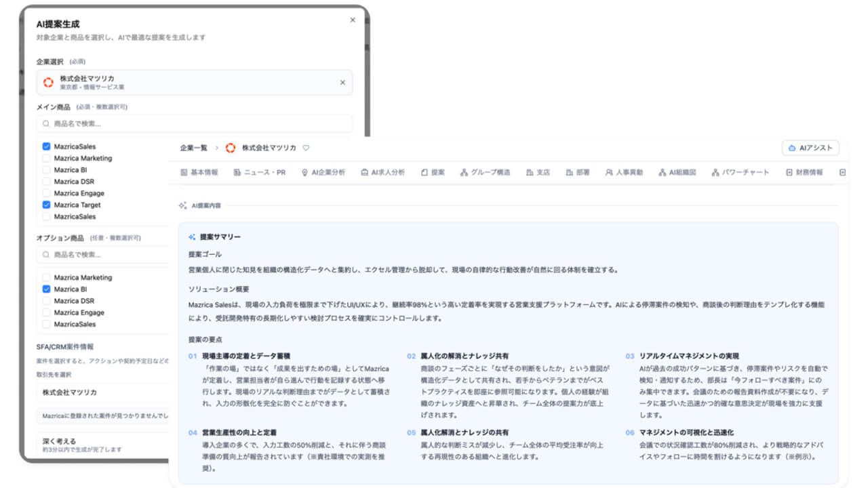Select the 深く考える generation mode

103,445
